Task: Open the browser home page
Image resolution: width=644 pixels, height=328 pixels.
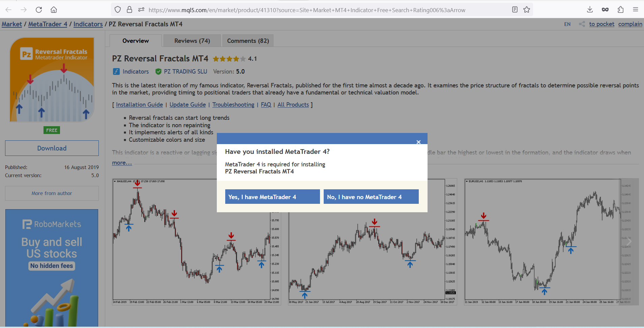Action: click(54, 10)
